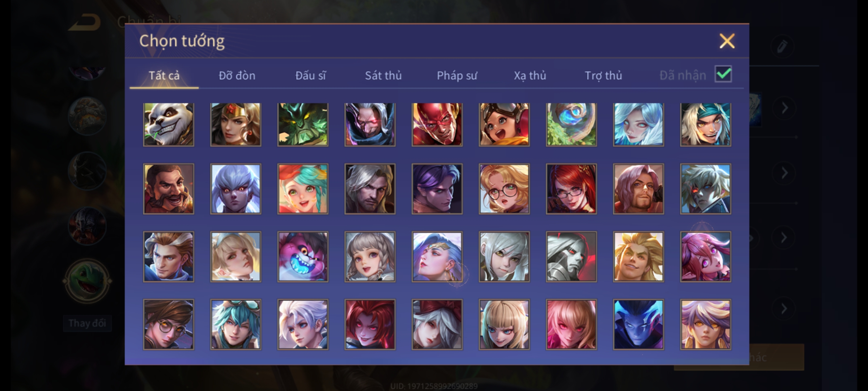Switch to the Đỡ đòn tab
The width and height of the screenshot is (868, 391).
coord(237,75)
